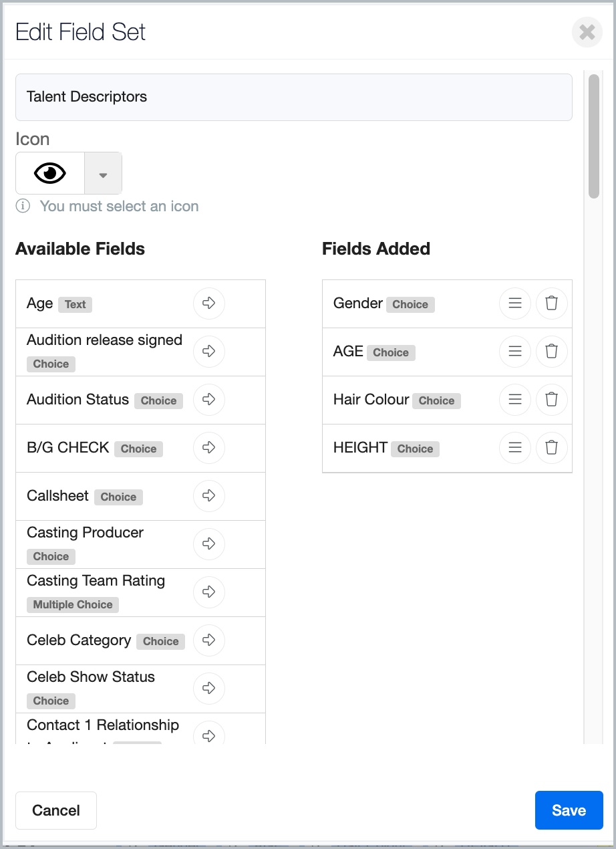616x849 pixels.
Task: Remove the Hair Colour field
Action: coord(551,400)
